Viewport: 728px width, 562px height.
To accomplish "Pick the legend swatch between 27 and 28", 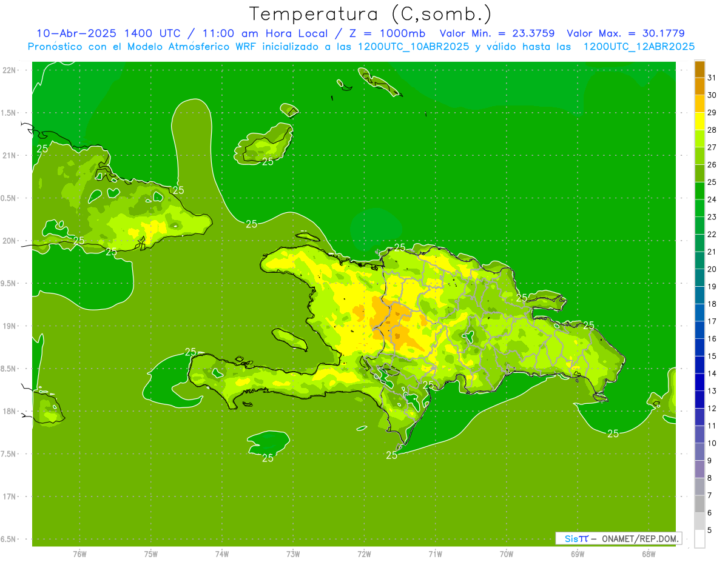I will pyautogui.click(x=699, y=139).
